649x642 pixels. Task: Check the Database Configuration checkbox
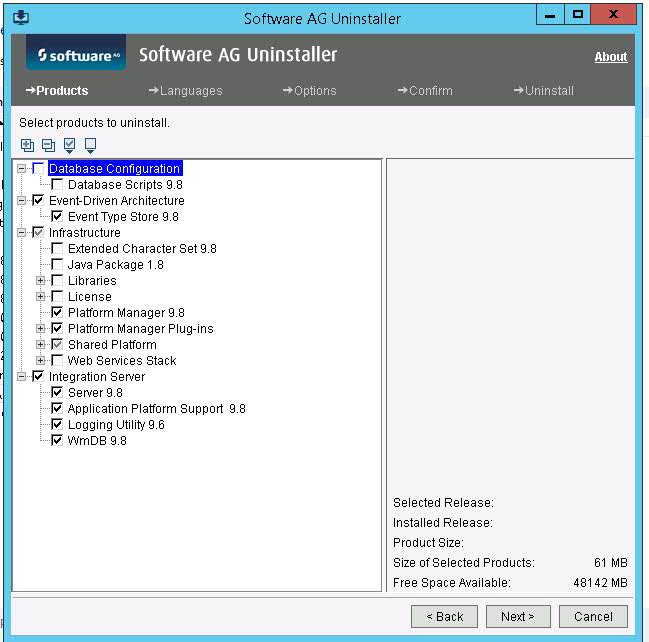(x=38, y=168)
